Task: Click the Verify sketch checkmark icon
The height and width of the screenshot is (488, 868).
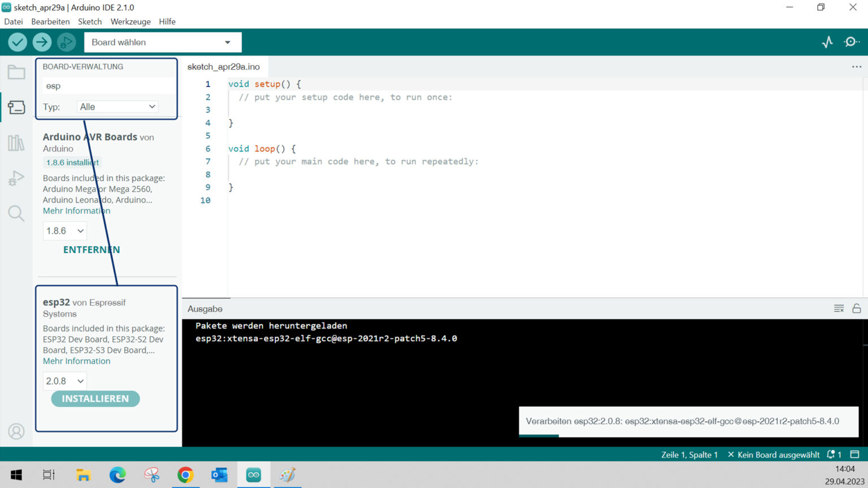Action: (18, 42)
